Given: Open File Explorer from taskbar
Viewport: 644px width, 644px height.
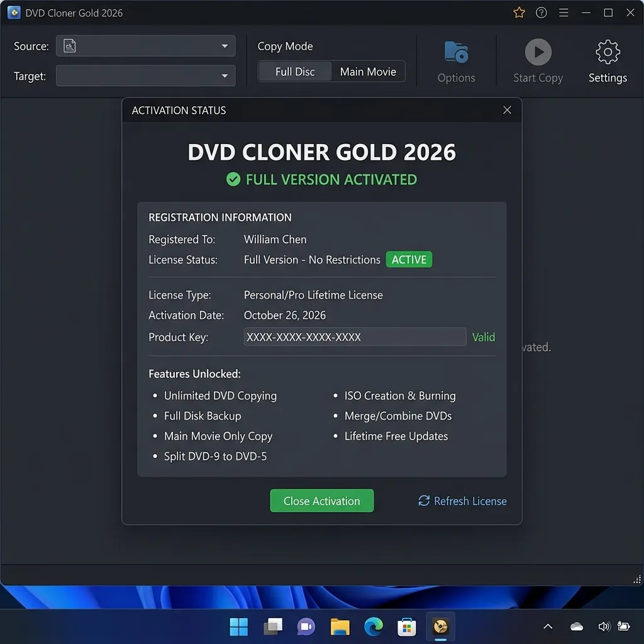Looking at the screenshot, I should click(340, 626).
